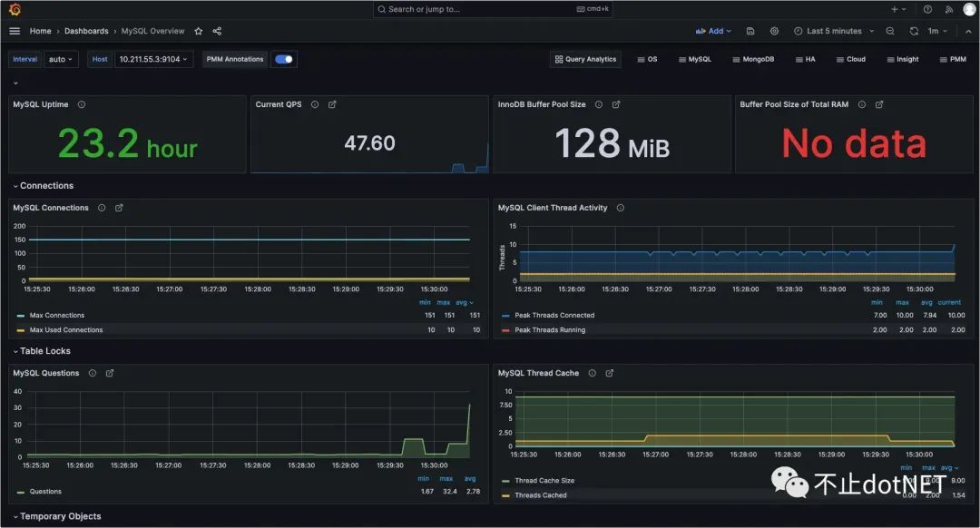Toggle Peak Threads Running legend series

(x=550, y=330)
